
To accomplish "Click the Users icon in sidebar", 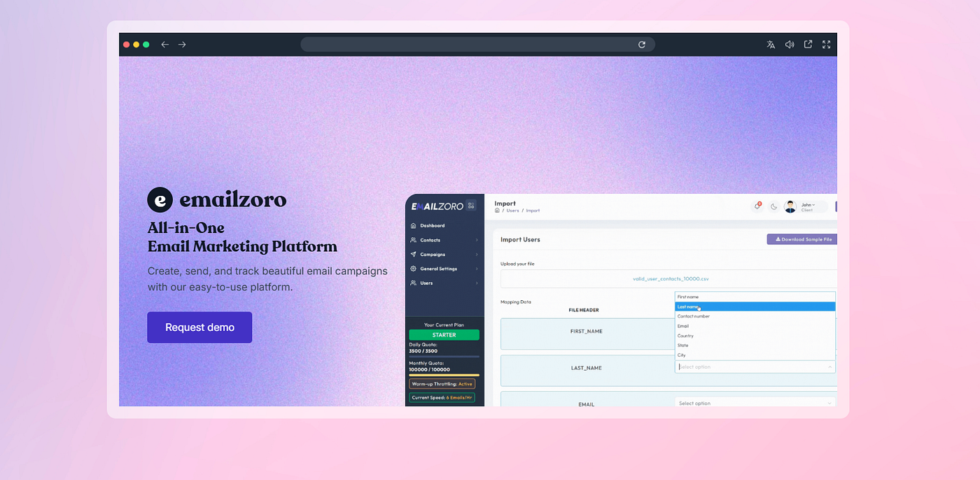I will pyautogui.click(x=414, y=283).
